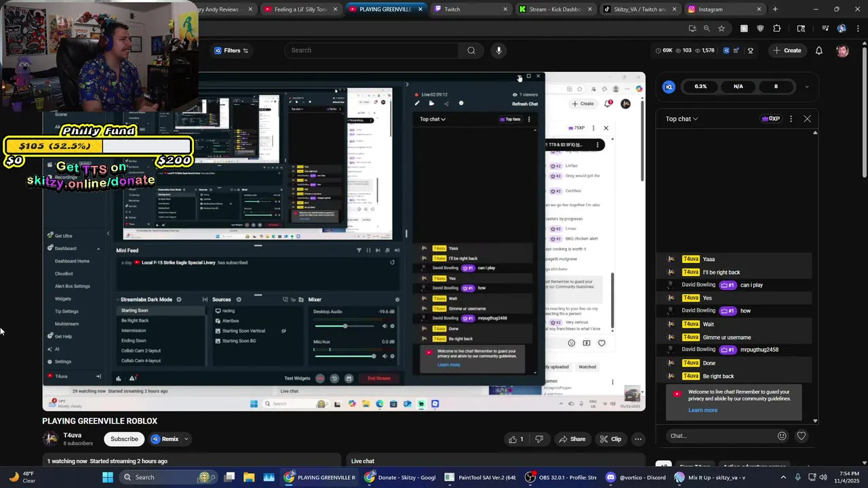Switch to the Instagram tab

coord(724,9)
